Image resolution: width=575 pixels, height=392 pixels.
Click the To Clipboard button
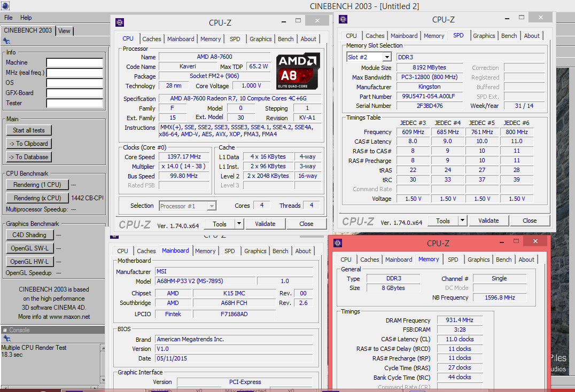29,144
